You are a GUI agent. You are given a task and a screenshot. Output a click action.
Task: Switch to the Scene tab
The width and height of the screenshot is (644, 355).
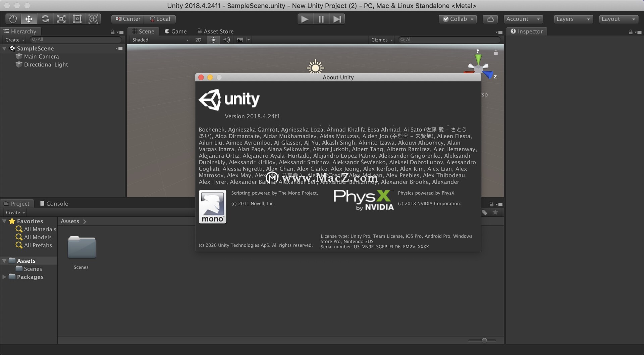coord(143,31)
